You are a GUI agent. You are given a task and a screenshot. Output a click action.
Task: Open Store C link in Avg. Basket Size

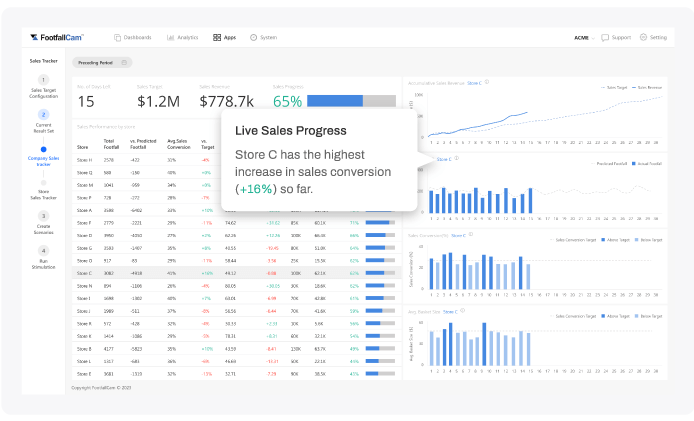(x=450, y=312)
